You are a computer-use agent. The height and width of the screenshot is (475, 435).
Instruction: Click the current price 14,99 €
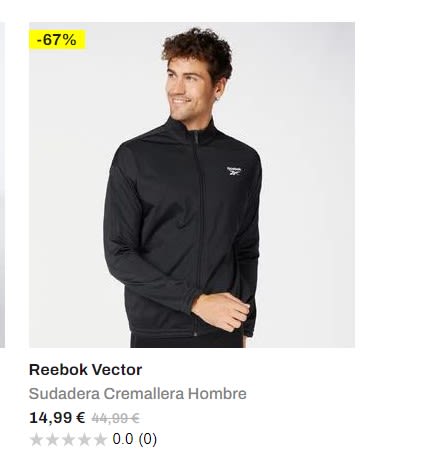point(57,418)
